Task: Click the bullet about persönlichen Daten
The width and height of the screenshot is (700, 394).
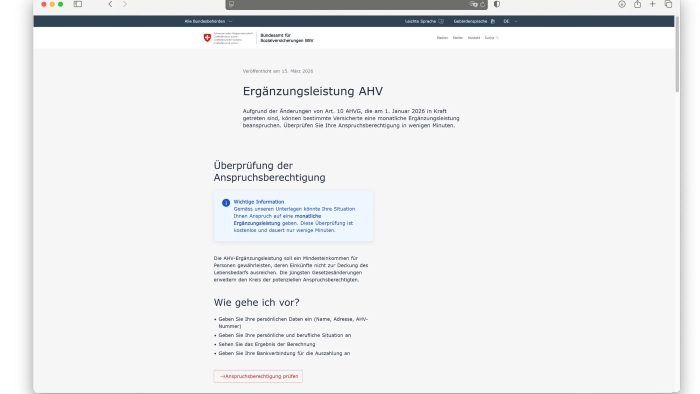Action: point(292,323)
